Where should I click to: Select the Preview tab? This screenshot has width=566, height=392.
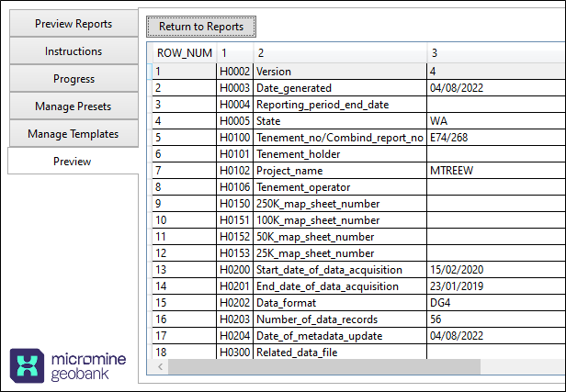pos(72,162)
